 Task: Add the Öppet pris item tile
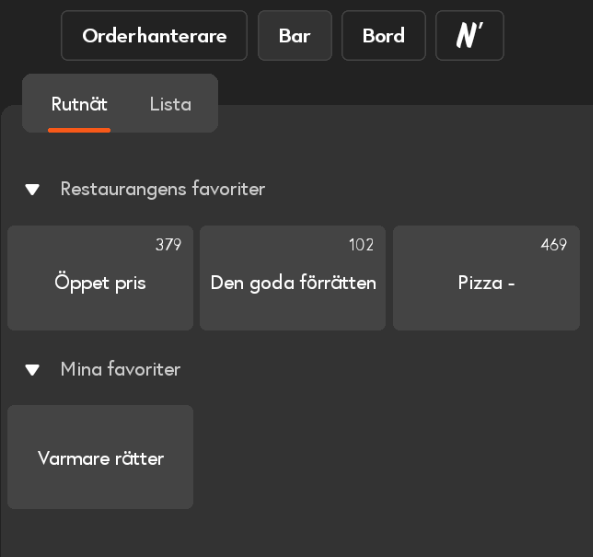(100, 278)
